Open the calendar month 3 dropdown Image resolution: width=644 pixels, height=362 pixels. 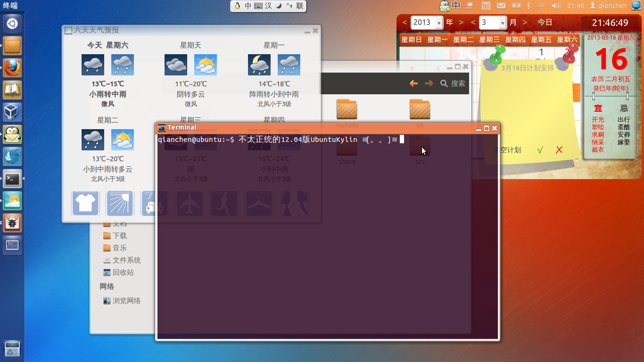tap(493, 22)
